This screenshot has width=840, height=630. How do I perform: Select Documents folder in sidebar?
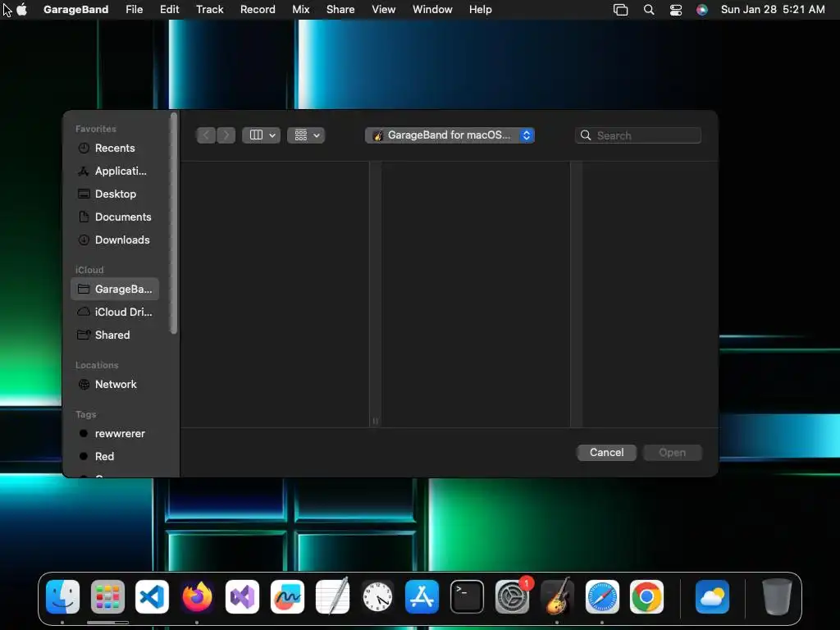click(115, 217)
